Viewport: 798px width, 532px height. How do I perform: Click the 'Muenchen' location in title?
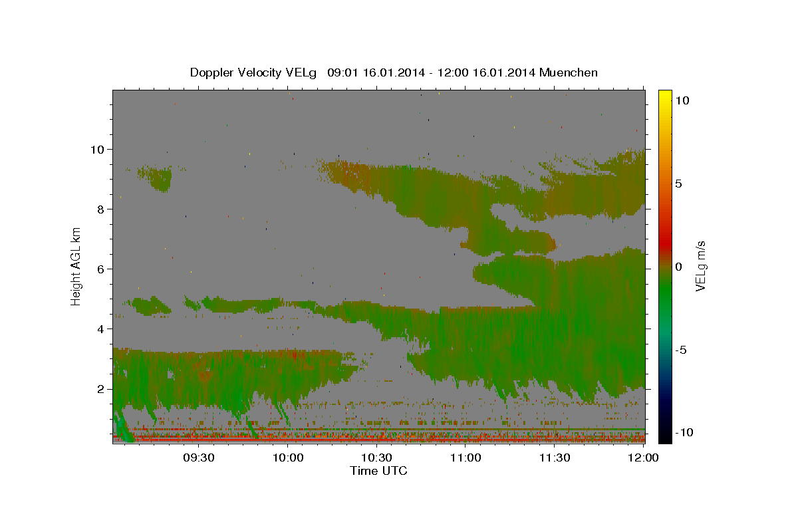pos(569,72)
